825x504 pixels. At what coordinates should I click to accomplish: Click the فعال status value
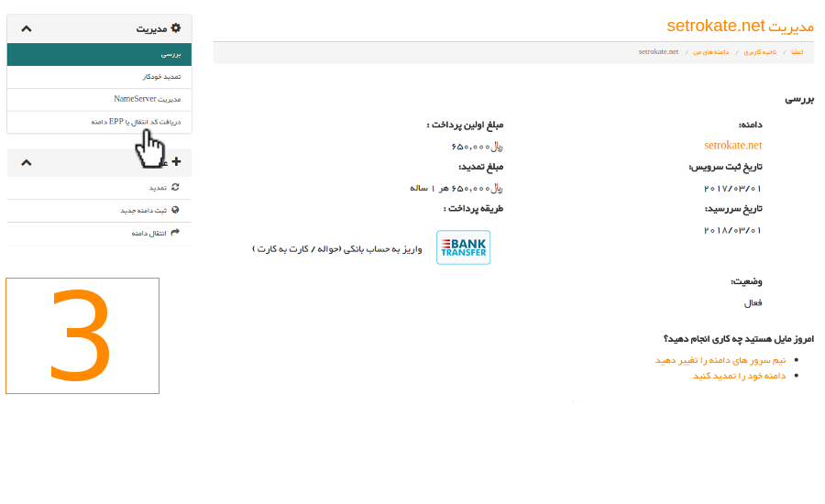click(x=753, y=303)
